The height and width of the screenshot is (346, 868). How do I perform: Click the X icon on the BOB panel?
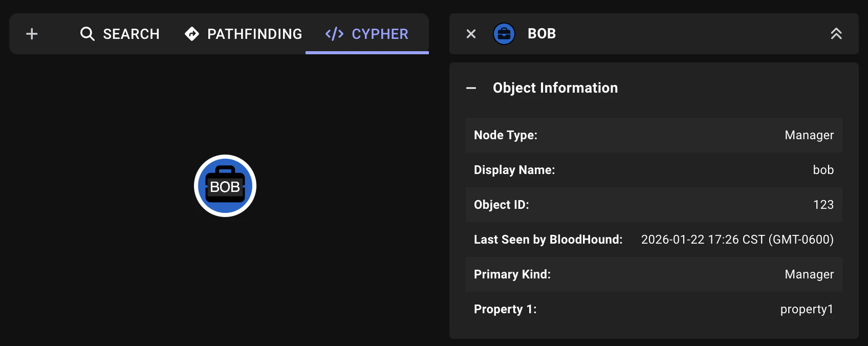tap(470, 34)
